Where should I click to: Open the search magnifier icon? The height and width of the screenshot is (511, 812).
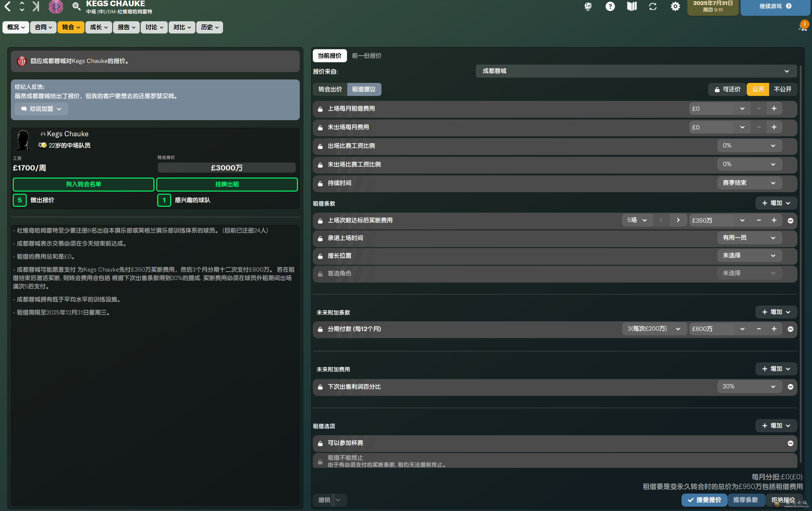76,6
